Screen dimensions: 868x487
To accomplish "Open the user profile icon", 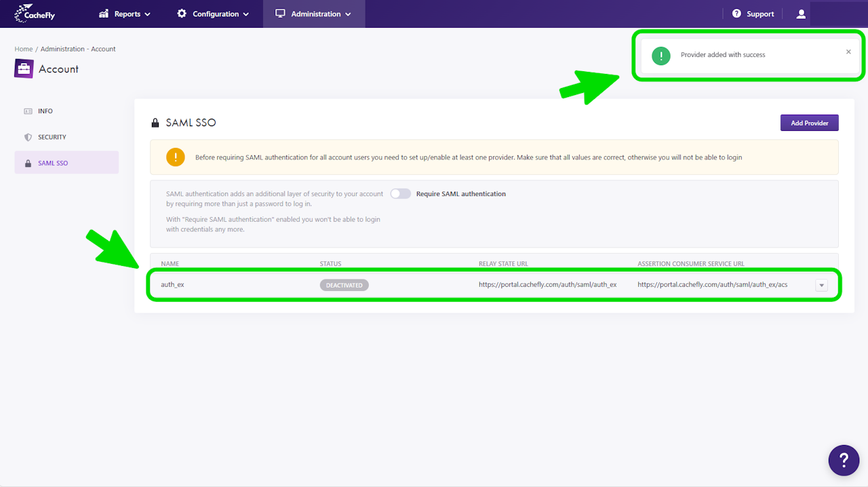I will click(x=801, y=14).
